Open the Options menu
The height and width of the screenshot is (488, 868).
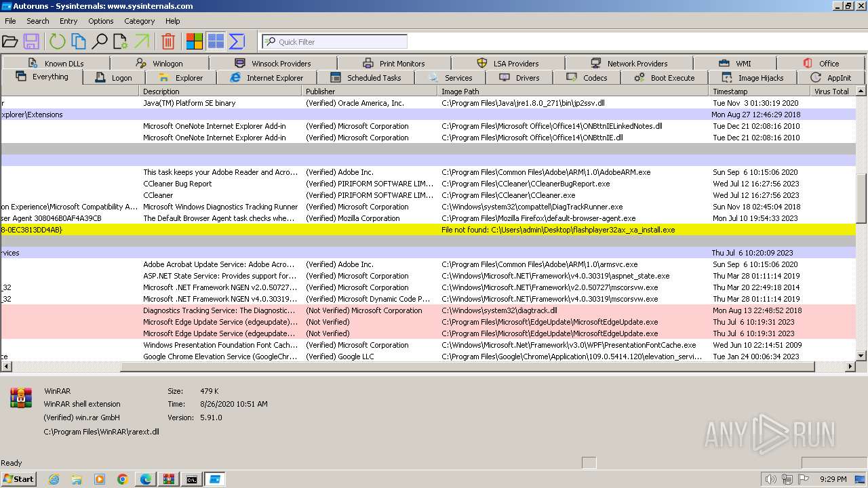100,21
